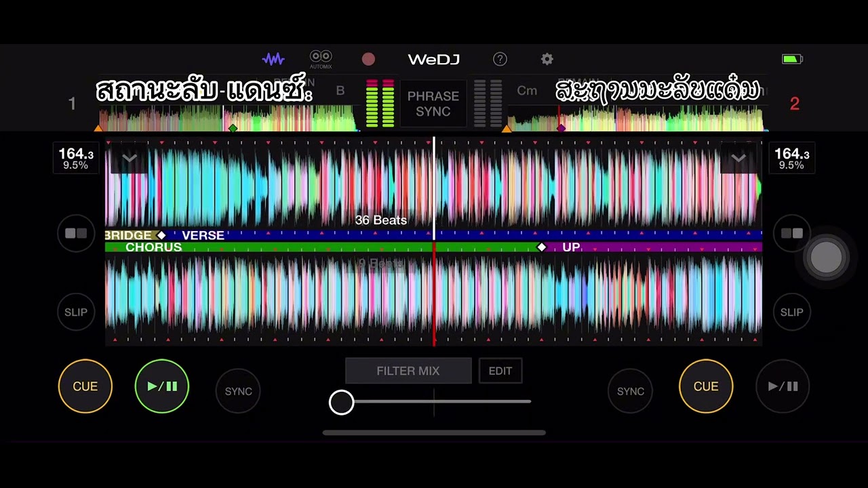Select deck number 2

(794, 104)
